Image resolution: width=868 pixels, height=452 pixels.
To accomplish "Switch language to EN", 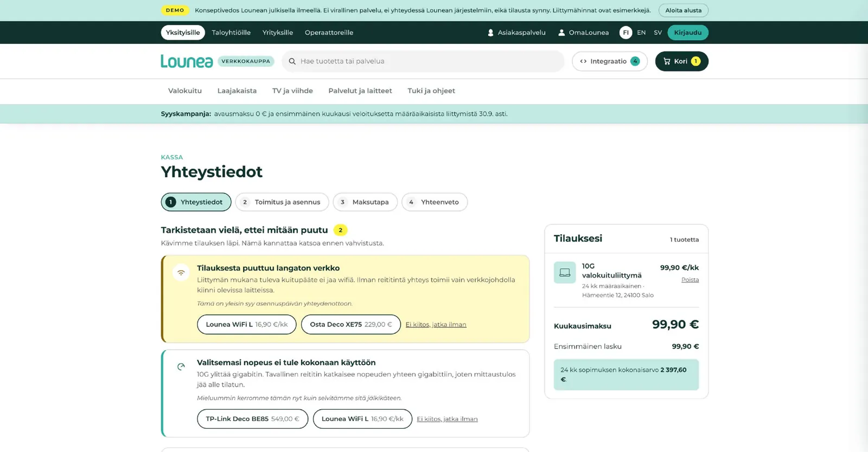I will [641, 33].
